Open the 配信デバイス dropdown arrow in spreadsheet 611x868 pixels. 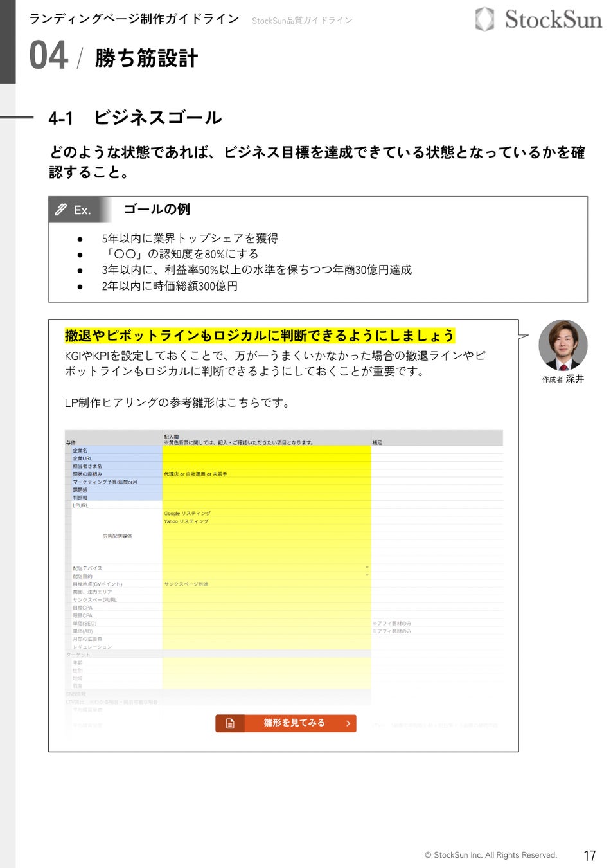click(x=367, y=568)
